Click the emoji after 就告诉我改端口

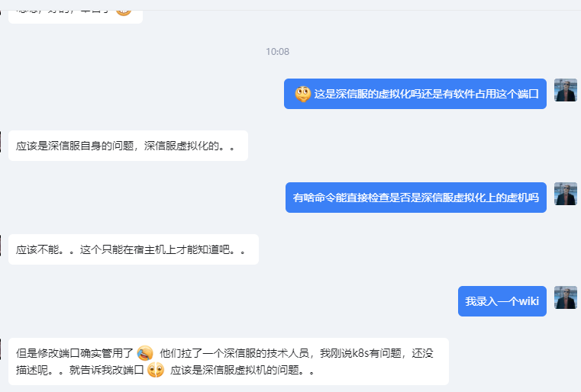(156, 370)
